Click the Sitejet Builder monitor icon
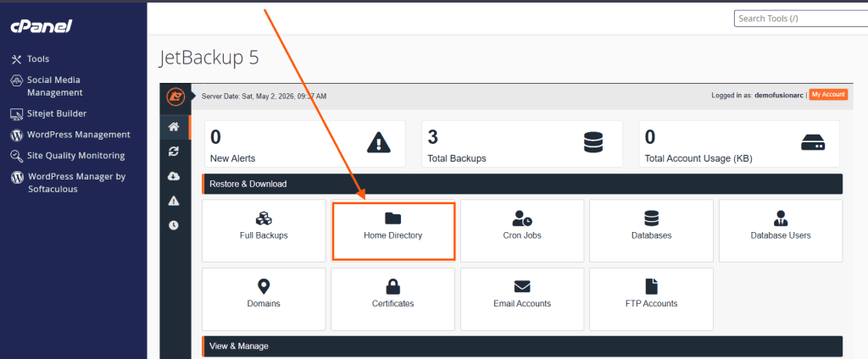Screen dimensions: 868x359 coord(17,114)
